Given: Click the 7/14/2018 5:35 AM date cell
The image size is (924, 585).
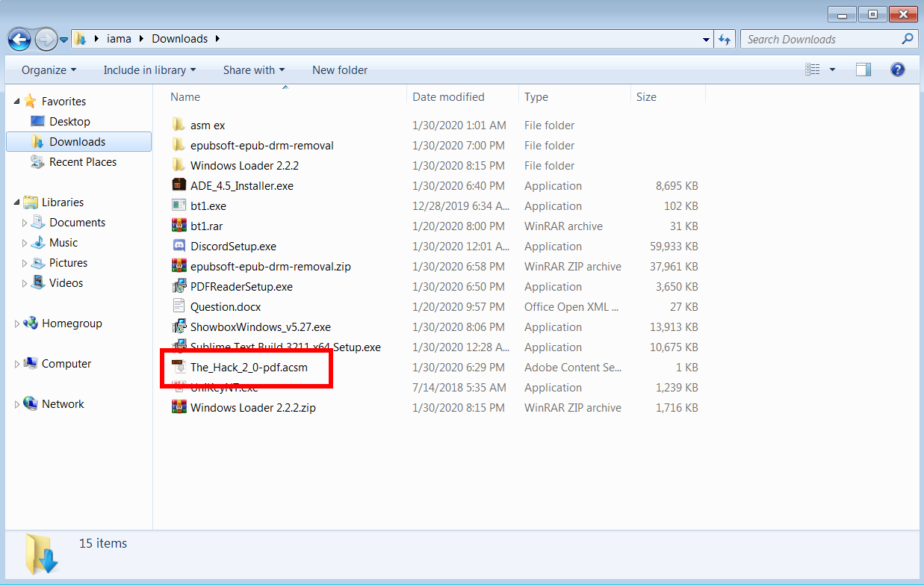Looking at the screenshot, I should point(459,387).
